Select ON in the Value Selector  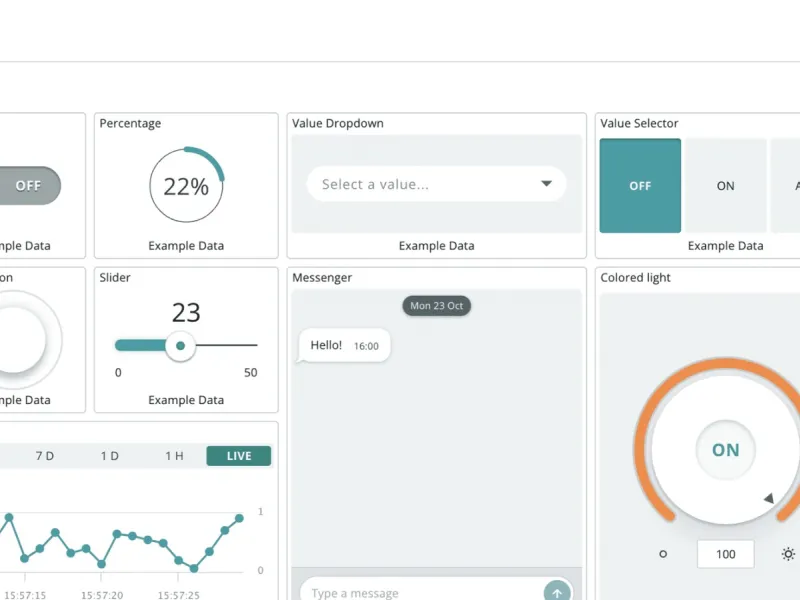tap(726, 186)
